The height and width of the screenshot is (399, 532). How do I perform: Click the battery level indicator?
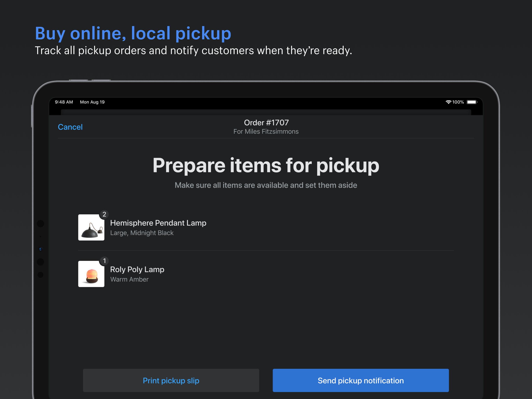472,102
